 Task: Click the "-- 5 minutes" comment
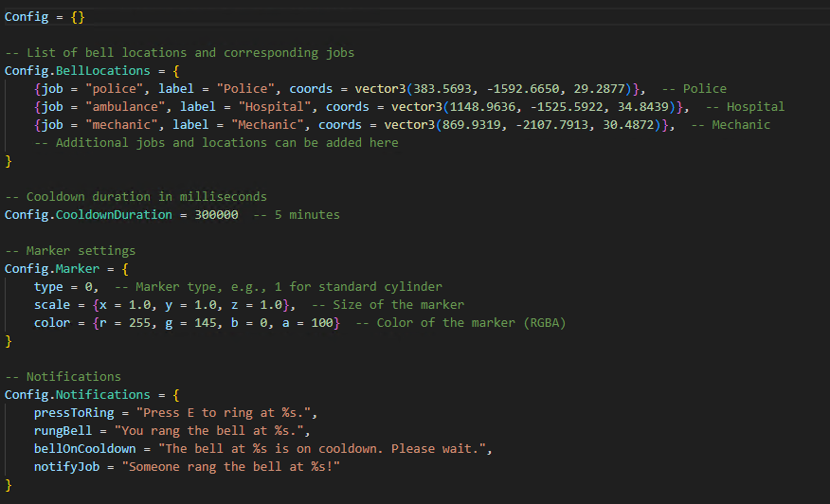(297, 215)
